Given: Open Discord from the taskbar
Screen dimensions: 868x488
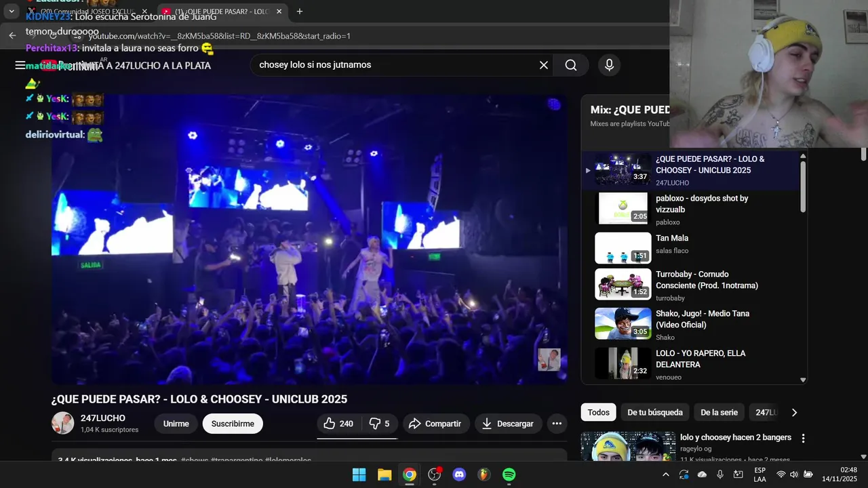Looking at the screenshot, I should pyautogui.click(x=459, y=474).
